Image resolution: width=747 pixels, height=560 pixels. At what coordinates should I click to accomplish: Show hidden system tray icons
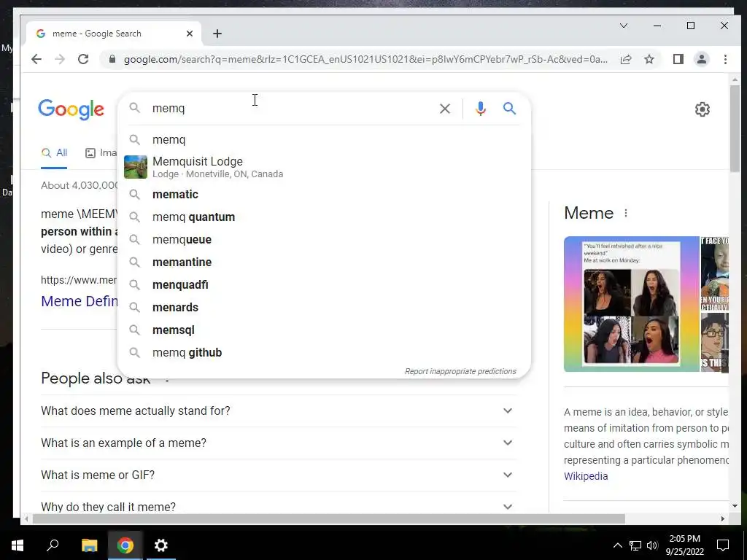(617, 545)
